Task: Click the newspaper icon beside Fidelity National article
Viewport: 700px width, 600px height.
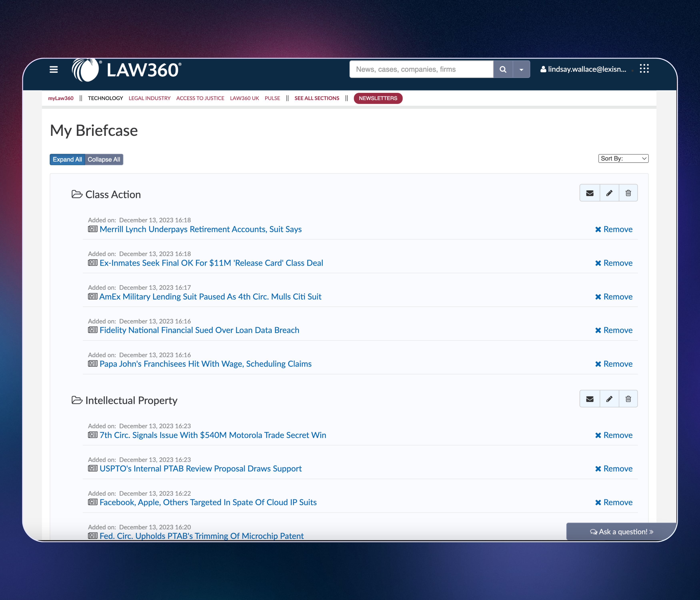Action: tap(93, 330)
